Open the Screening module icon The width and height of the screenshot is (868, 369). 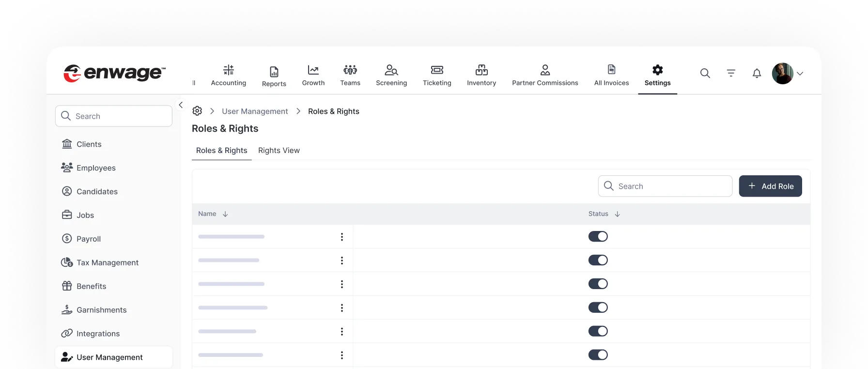(x=391, y=70)
